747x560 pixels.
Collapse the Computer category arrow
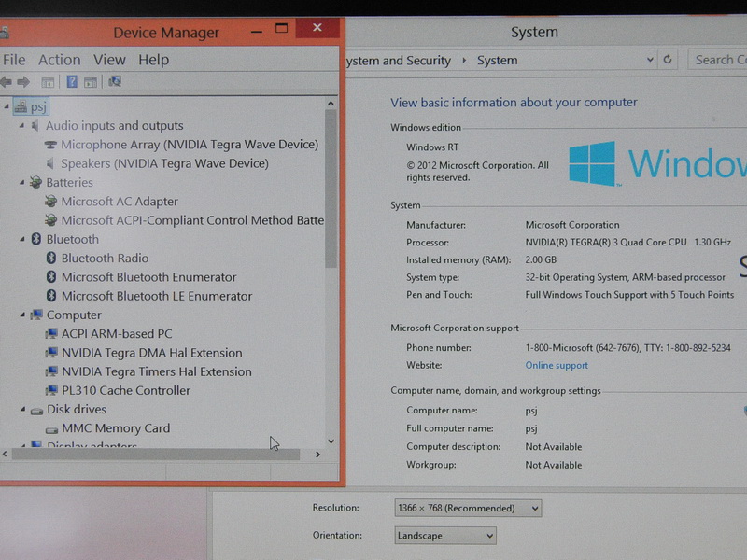click(21, 315)
